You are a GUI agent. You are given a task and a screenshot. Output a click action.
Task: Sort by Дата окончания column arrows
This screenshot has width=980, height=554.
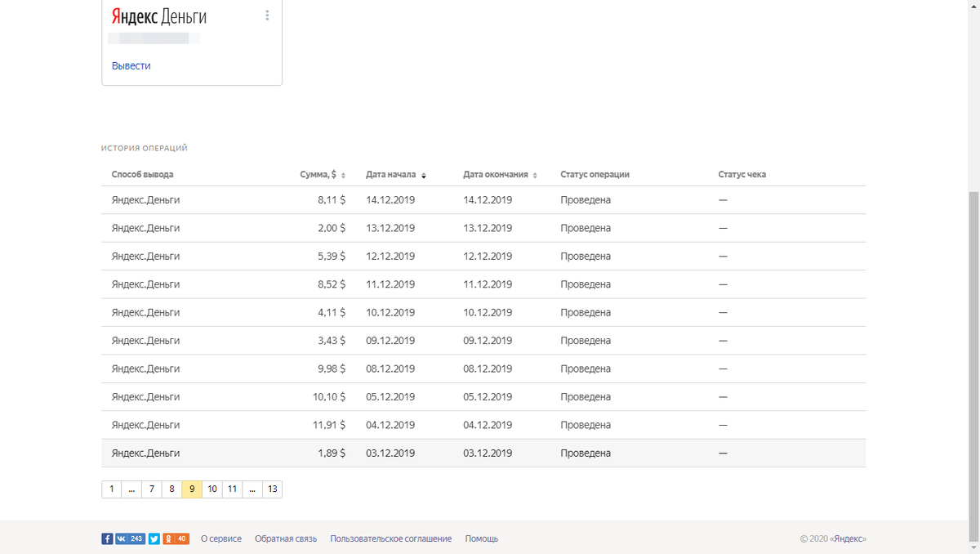pyautogui.click(x=535, y=175)
